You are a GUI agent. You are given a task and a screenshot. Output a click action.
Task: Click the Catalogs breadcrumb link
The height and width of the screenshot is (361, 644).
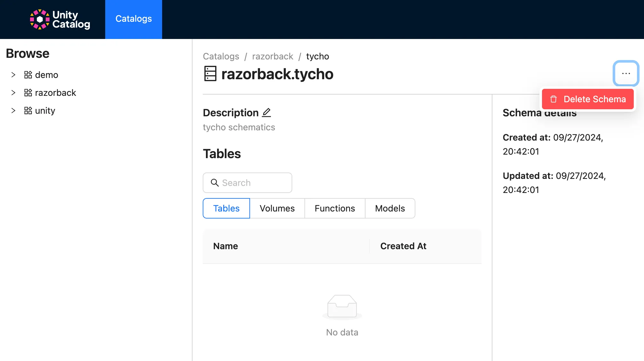point(221,56)
